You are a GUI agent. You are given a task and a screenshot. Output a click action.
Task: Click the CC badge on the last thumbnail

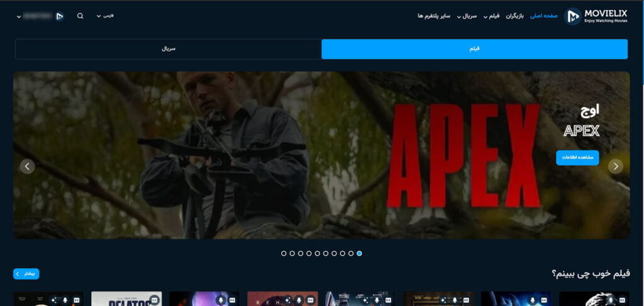click(622, 300)
